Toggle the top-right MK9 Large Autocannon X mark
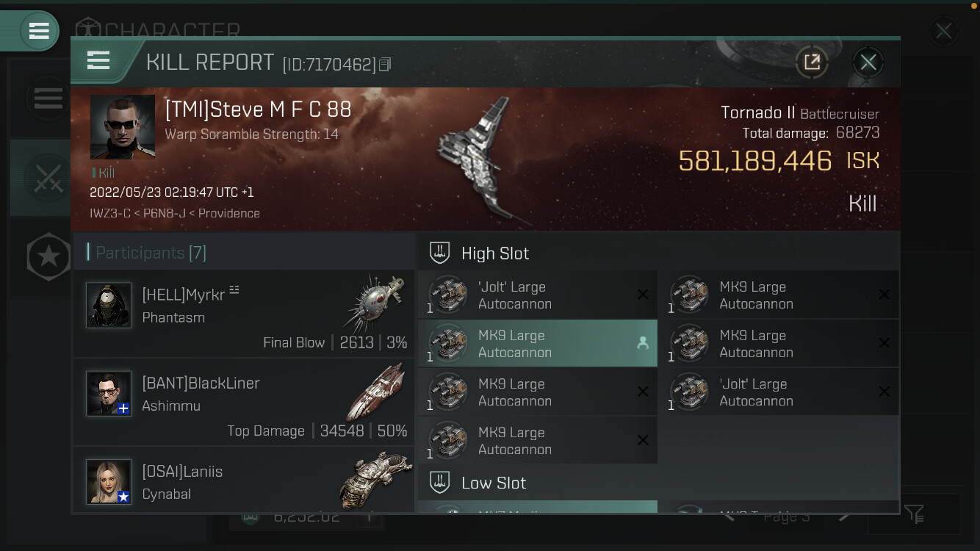 coord(884,295)
